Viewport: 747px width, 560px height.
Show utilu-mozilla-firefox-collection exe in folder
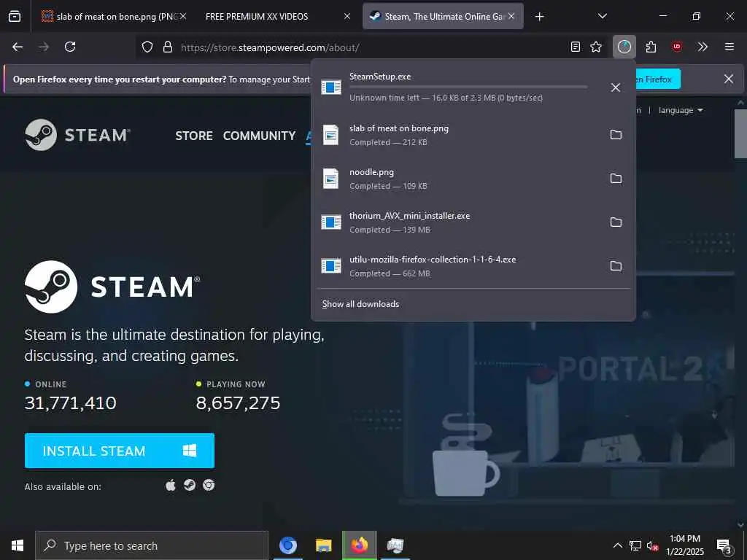point(616,266)
